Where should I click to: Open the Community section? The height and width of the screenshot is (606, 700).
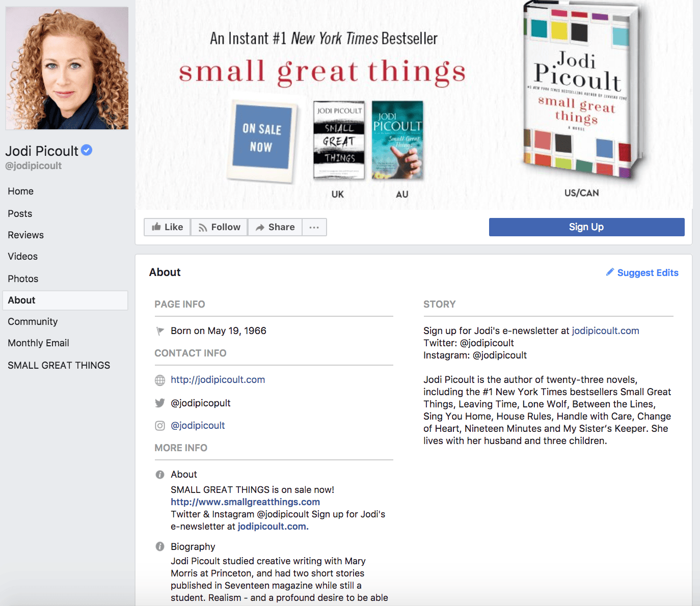[33, 322]
